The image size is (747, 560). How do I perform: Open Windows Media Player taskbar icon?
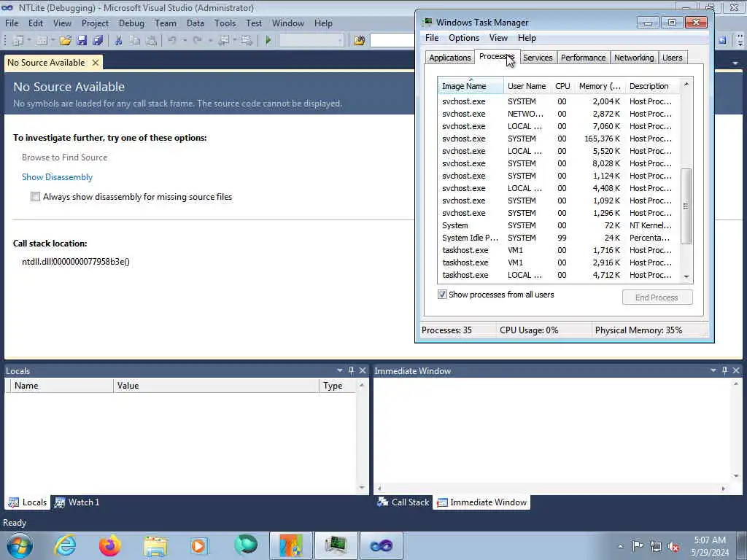(200, 545)
